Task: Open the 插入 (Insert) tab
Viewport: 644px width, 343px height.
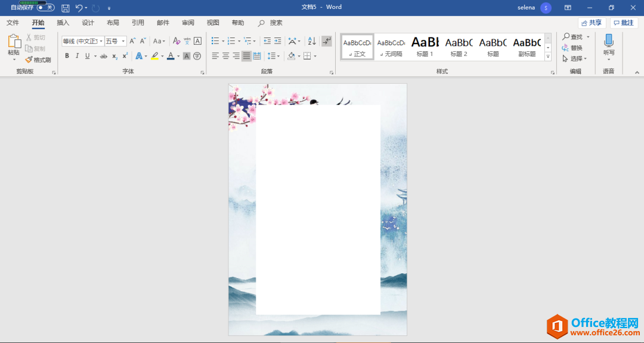Action: [63, 23]
